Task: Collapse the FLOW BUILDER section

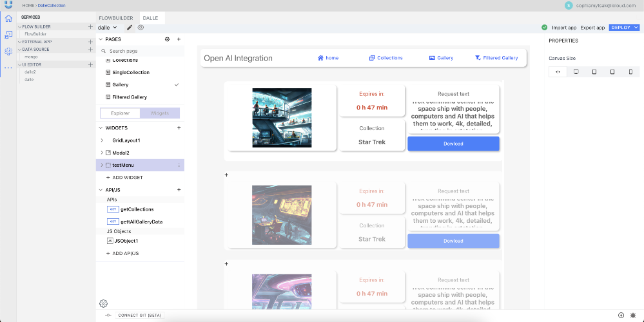Action: point(19,26)
